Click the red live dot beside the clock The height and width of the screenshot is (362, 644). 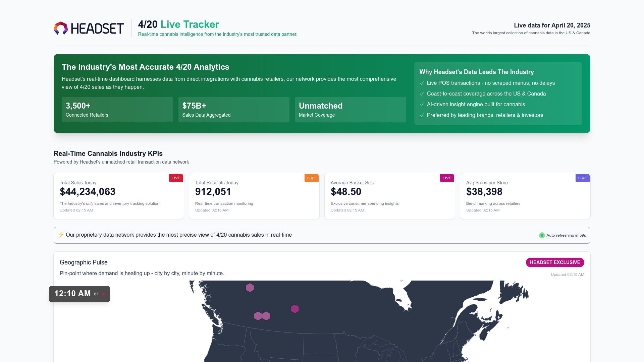[x=103, y=294]
